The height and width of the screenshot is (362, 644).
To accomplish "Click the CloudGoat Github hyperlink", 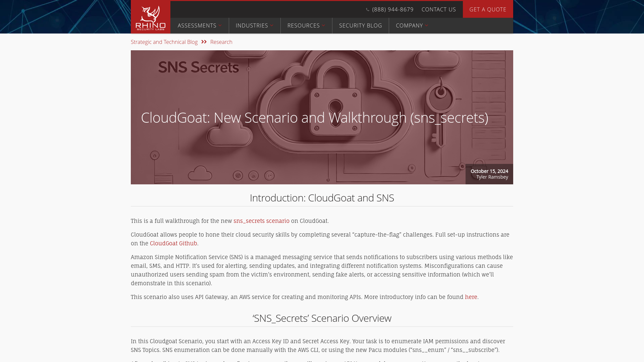I will 173,243.
